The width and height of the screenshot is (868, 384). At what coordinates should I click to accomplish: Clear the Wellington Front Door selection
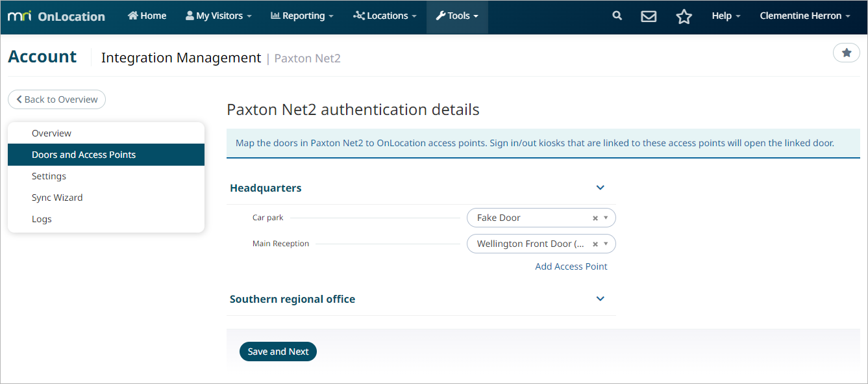(x=595, y=244)
